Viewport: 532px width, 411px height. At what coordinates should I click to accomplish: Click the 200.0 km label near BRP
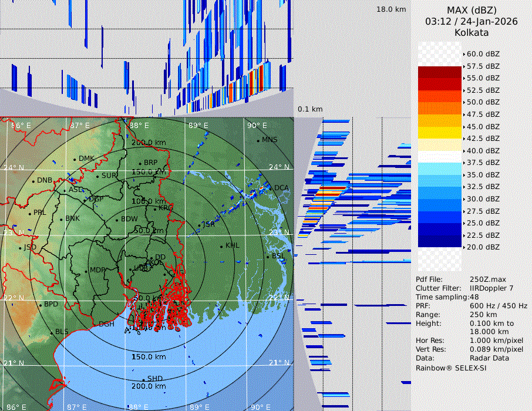[x=149, y=143]
